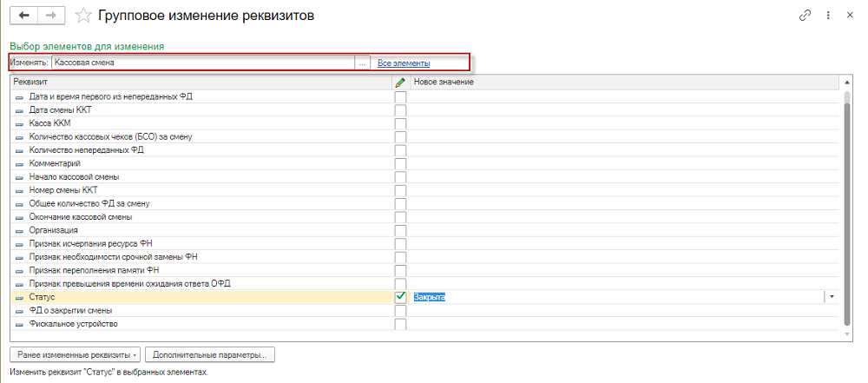Check Количество непереданных ФД checkbox
Image resolution: width=868 pixels, height=383 pixels.
tap(401, 150)
